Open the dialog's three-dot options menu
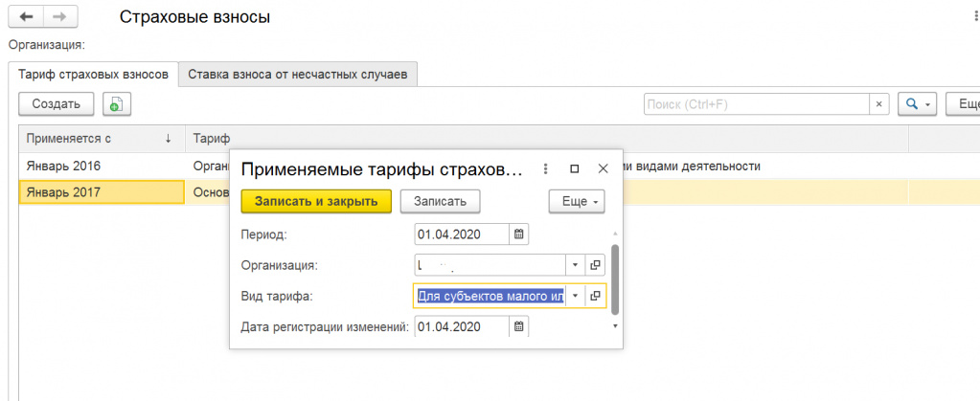Screen dimensions: 980x401 point(545,169)
